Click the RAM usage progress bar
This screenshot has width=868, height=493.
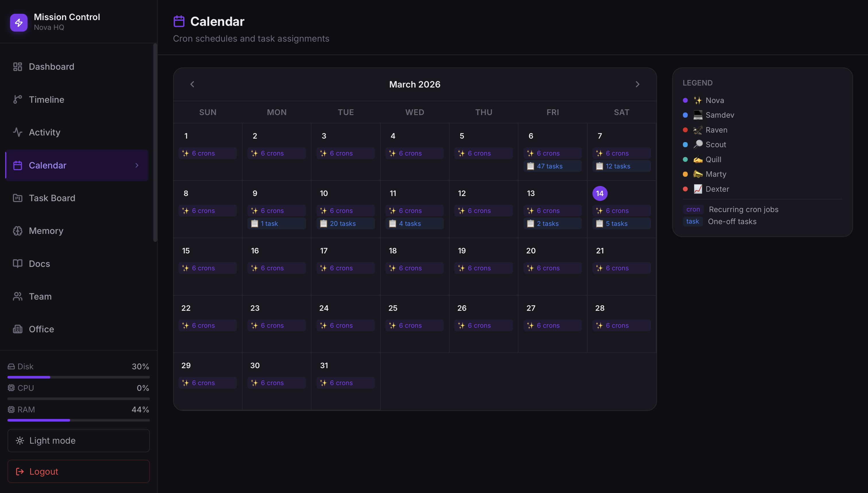tap(78, 420)
